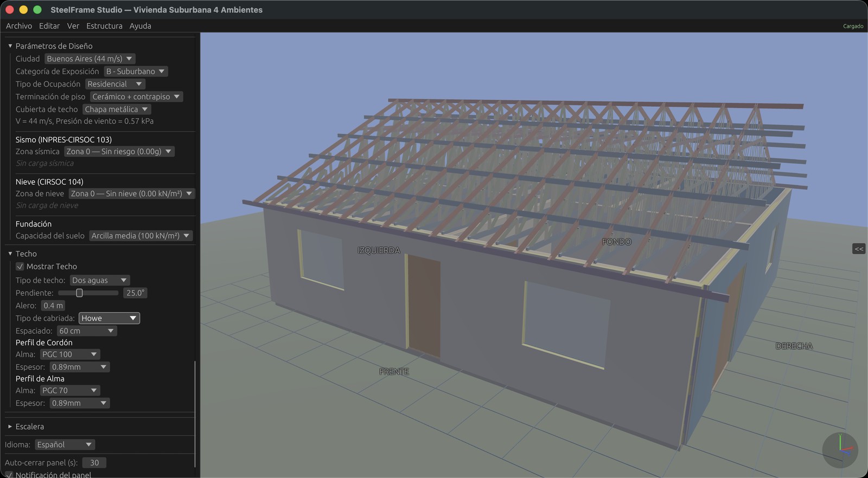Screen dimensions: 868x478
Task: Open the Tipo de cabriada dropdown
Action: (x=109, y=318)
